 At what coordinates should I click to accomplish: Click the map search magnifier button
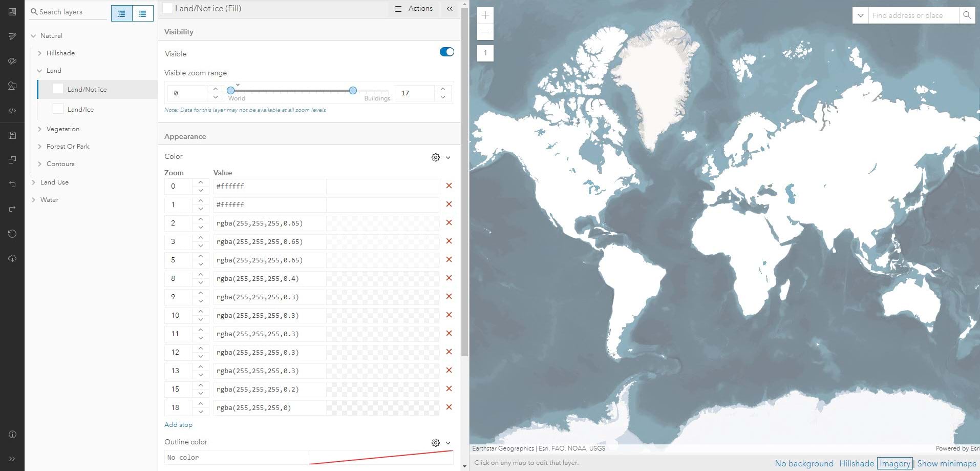tap(967, 15)
